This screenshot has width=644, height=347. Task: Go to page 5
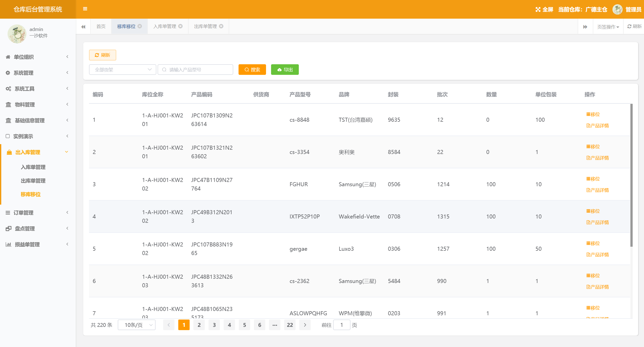point(244,325)
